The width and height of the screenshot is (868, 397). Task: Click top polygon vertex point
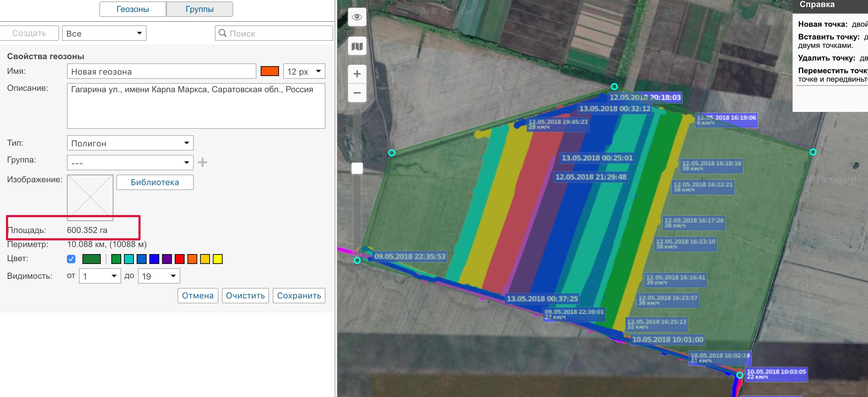[x=614, y=87]
